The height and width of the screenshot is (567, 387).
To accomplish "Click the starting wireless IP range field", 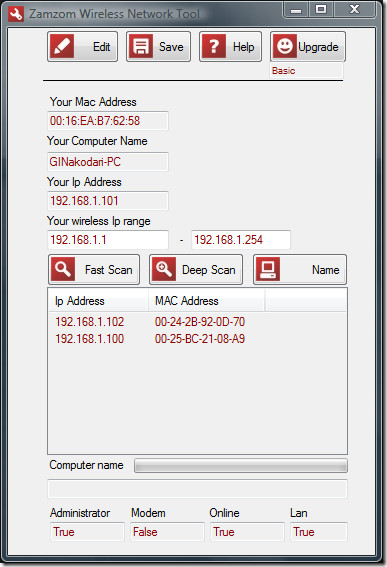I will coord(108,240).
